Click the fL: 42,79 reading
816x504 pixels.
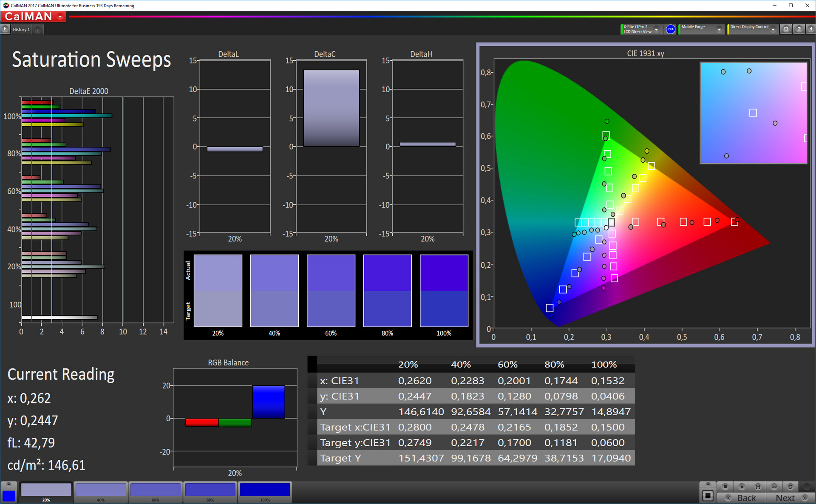point(31,443)
